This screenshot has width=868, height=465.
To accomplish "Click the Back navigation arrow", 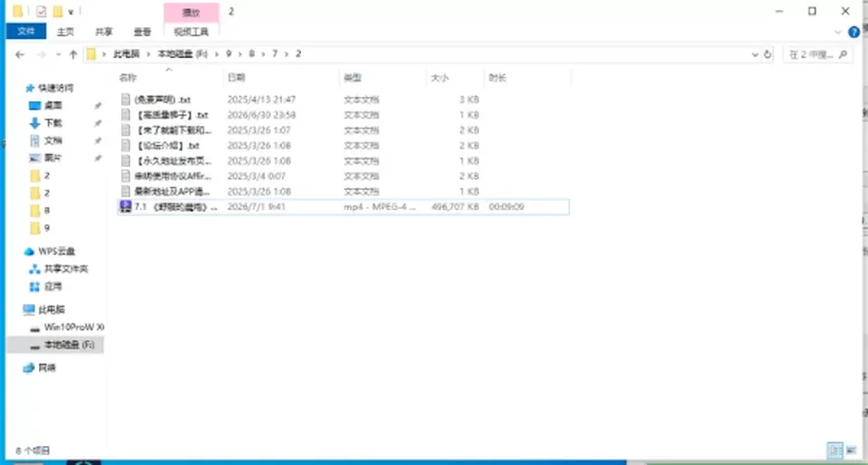I will pos(20,54).
